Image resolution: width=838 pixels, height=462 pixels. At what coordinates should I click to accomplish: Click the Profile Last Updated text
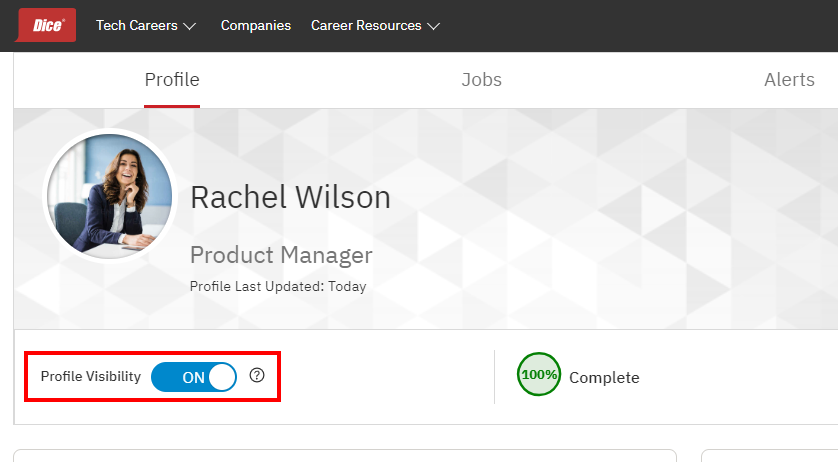pos(278,287)
